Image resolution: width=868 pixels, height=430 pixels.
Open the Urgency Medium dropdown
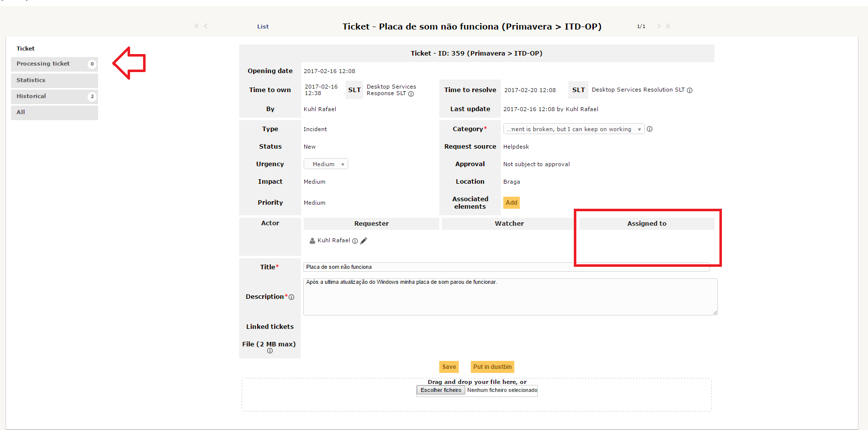coord(326,164)
